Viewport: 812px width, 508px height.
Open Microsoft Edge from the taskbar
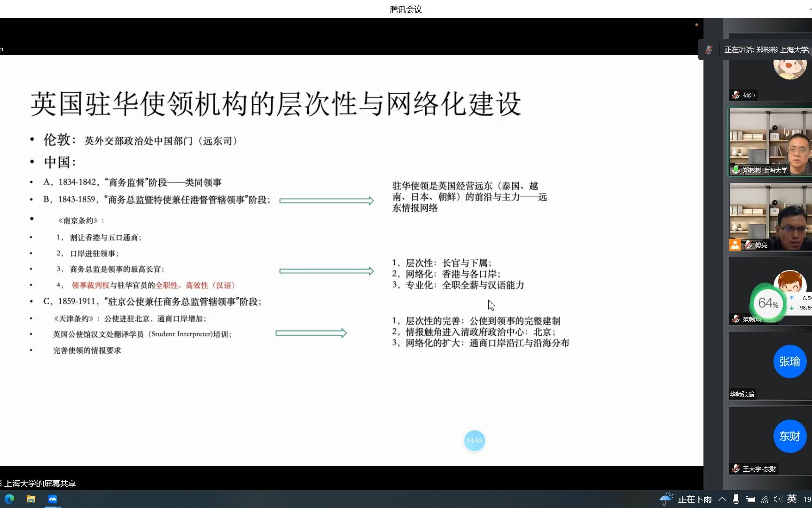tap(9, 499)
